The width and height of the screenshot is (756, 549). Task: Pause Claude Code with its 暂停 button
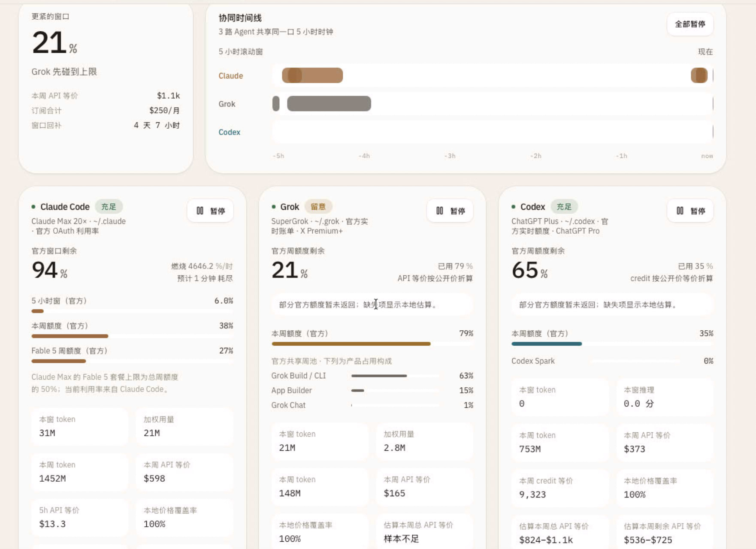(x=210, y=211)
